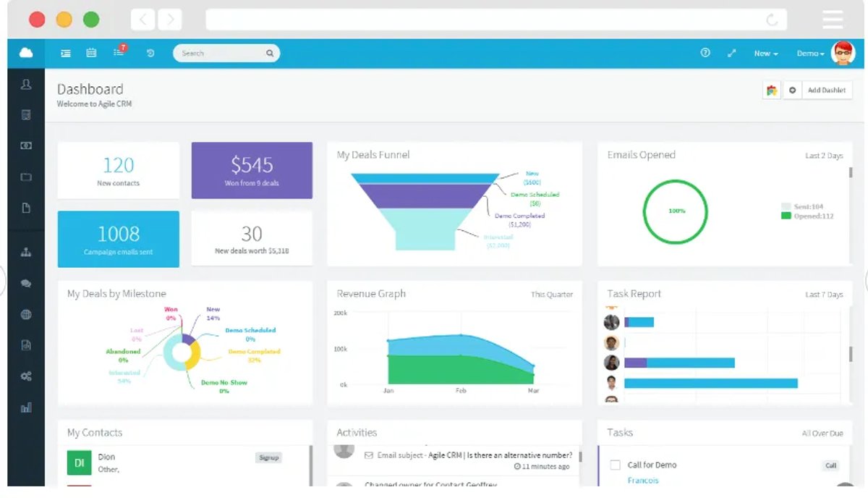Open the Demo user dropdown
This screenshot has width=868, height=498.
810,54
